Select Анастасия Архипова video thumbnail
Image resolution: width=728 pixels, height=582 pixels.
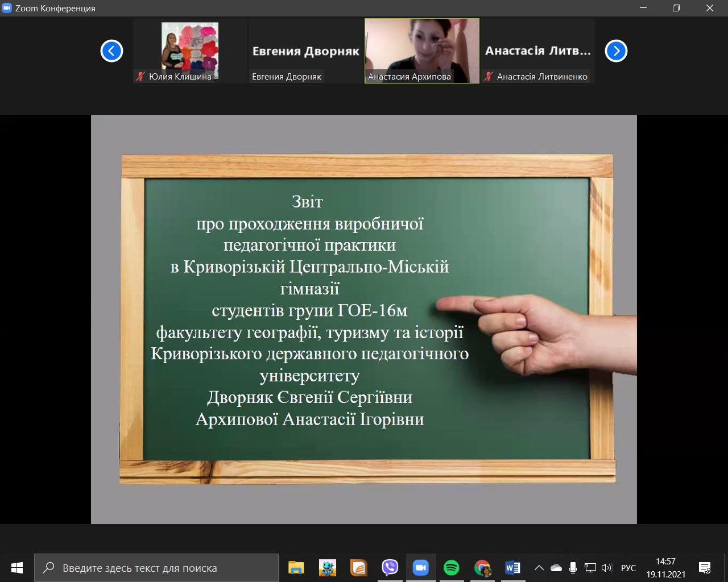click(422, 51)
